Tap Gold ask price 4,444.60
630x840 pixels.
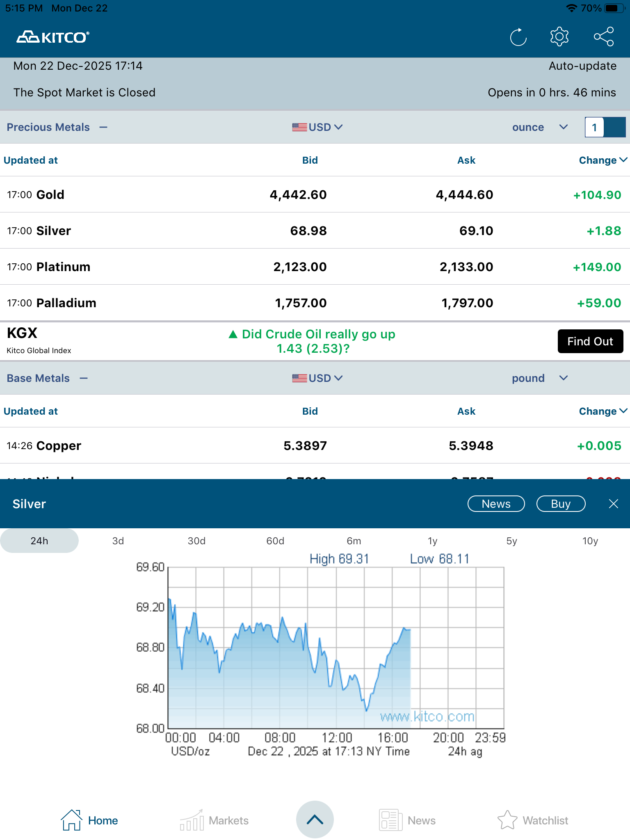point(464,194)
